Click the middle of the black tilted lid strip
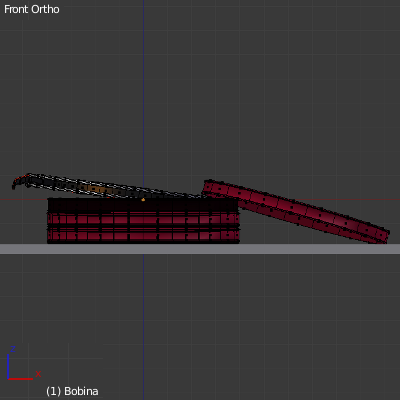The image size is (400, 400). [x=107, y=187]
